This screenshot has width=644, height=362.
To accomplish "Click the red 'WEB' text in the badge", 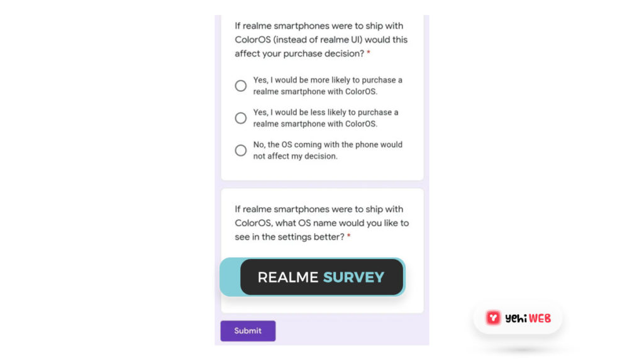I will coord(540,319).
